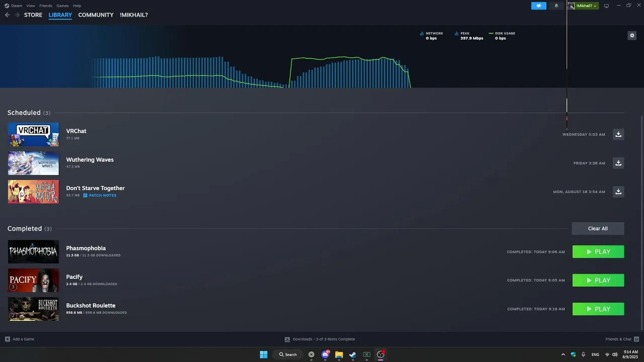
Task: Click Add a Game link
Action: point(23,339)
